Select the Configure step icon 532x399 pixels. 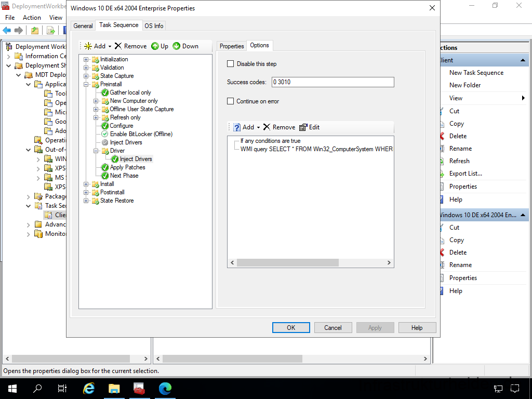pyautogui.click(x=105, y=126)
